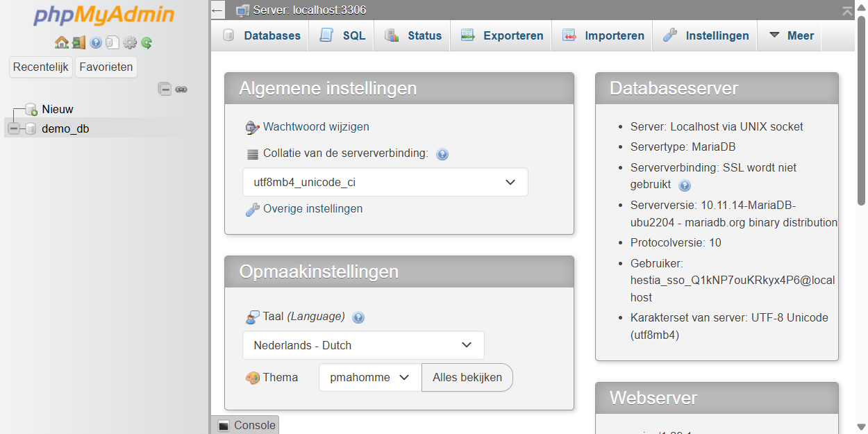Click help icon beside SSL connection info

tap(685, 185)
